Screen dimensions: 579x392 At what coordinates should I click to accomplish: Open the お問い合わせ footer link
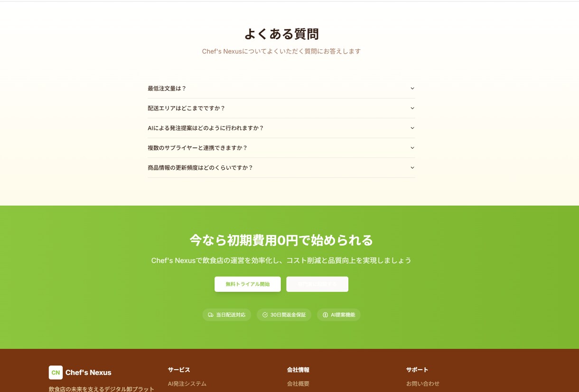click(423, 384)
